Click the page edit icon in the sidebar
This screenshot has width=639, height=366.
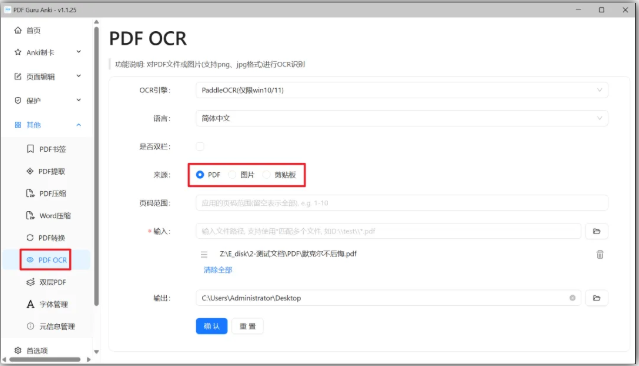pyautogui.click(x=18, y=76)
